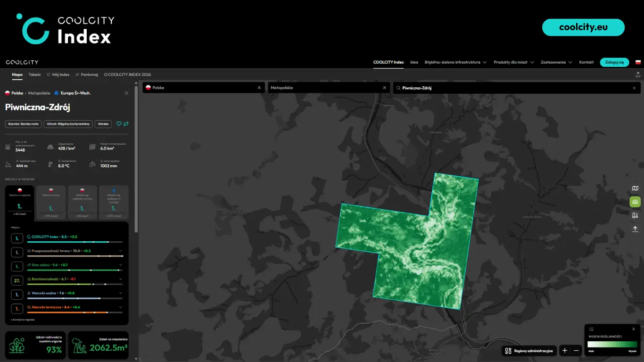The image size is (644, 362).
Task: Toggle the green vegetation layer button
Action: point(635,202)
